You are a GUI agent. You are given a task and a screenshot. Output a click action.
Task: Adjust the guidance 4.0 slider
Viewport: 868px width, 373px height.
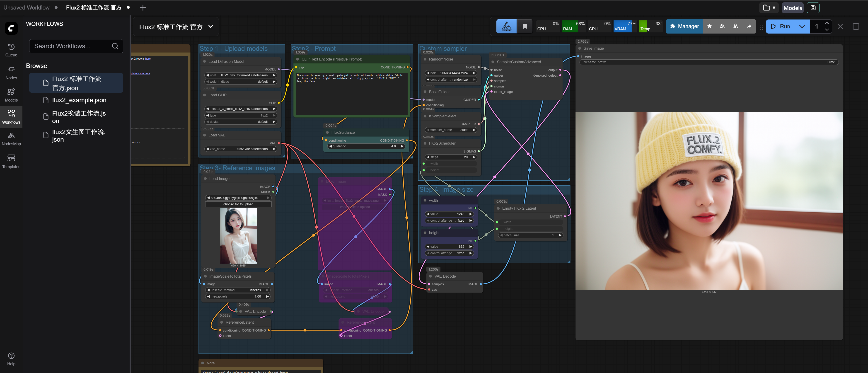point(366,146)
